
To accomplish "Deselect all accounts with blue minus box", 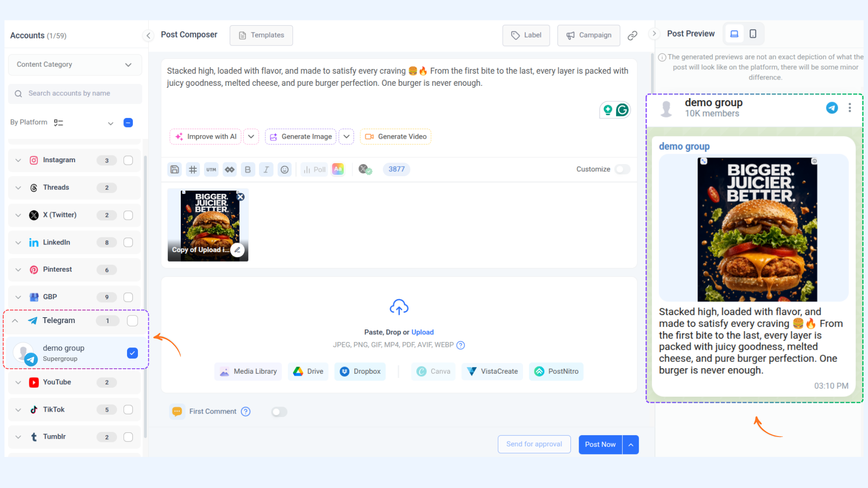I will pos(128,123).
